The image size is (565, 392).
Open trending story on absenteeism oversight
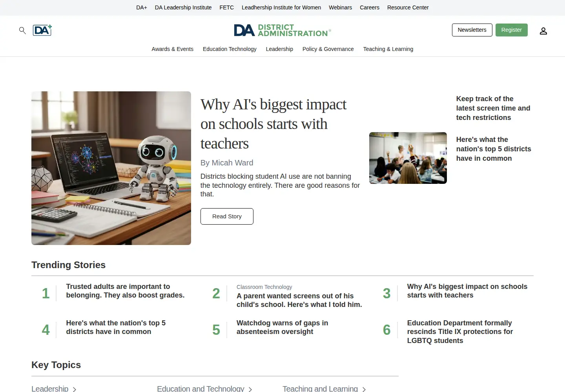click(x=282, y=327)
